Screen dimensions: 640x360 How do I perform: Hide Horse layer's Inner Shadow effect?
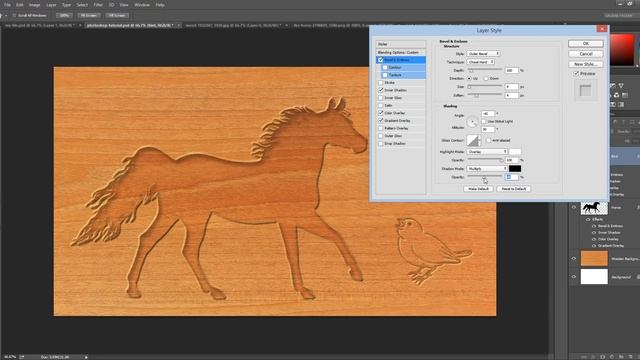pos(594,232)
